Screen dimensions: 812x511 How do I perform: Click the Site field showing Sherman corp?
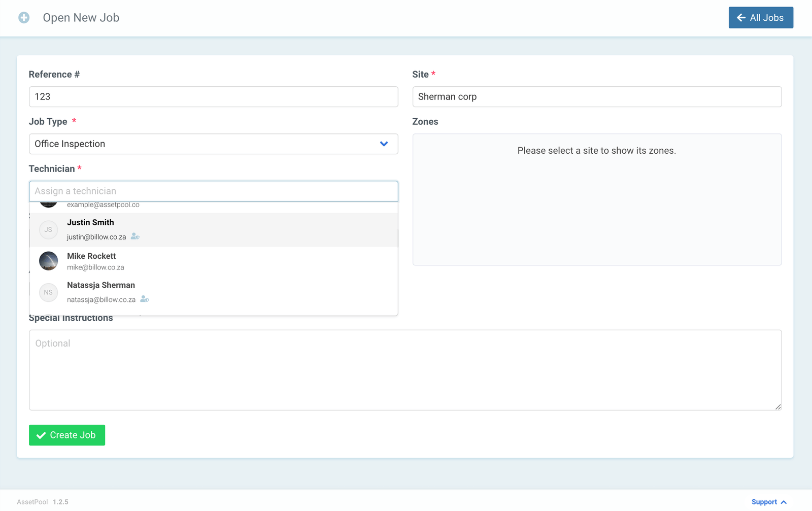[x=597, y=97]
